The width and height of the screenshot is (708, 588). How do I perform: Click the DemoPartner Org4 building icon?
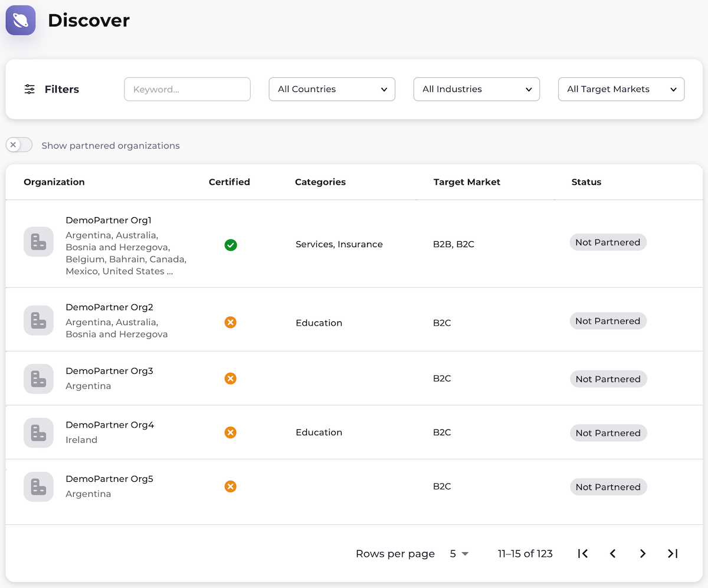38,433
